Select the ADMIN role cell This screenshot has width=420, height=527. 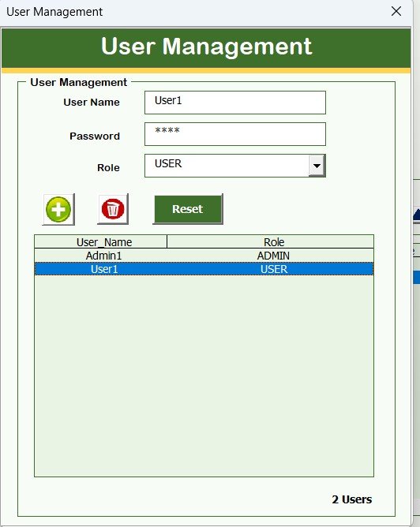(x=273, y=256)
